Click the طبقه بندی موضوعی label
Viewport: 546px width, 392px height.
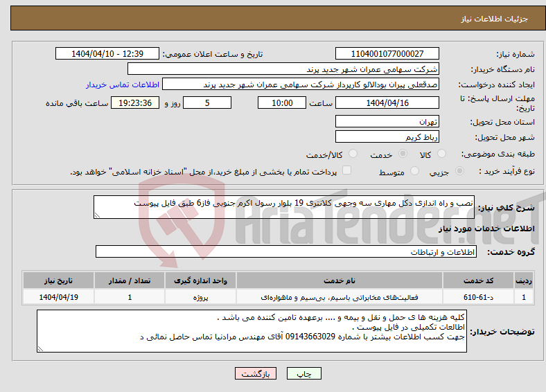click(498, 154)
